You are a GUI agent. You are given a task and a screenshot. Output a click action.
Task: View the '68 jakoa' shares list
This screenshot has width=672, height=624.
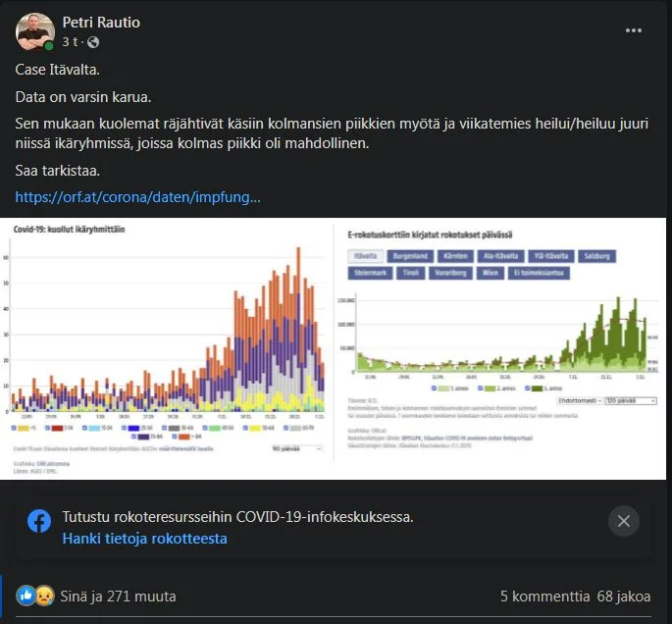click(624, 597)
